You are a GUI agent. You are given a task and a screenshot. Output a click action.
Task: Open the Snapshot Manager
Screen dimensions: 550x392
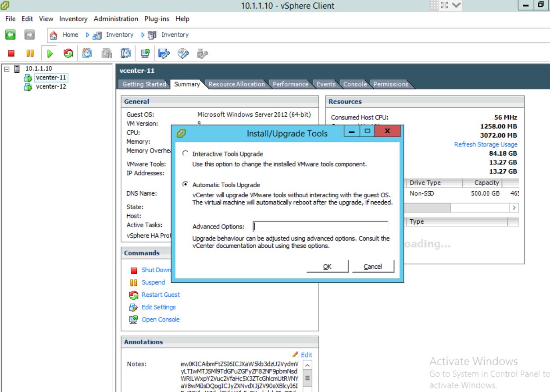click(126, 53)
